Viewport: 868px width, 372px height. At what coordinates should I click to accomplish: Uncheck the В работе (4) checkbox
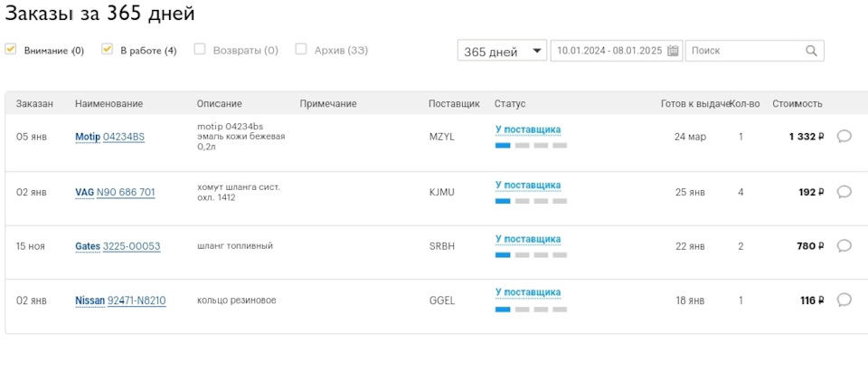coord(108,50)
